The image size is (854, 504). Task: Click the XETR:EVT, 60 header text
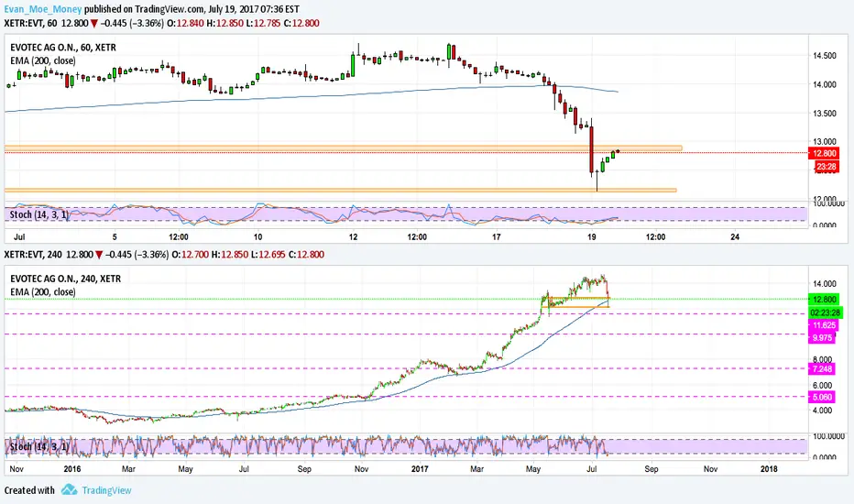(x=30, y=24)
